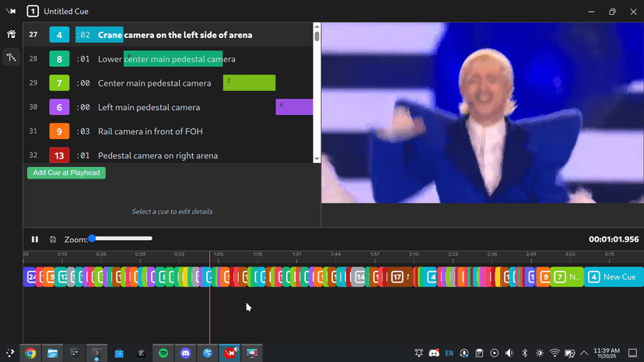Pause the video playback
Screen dimensions: 644x362
click(x=35, y=239)
